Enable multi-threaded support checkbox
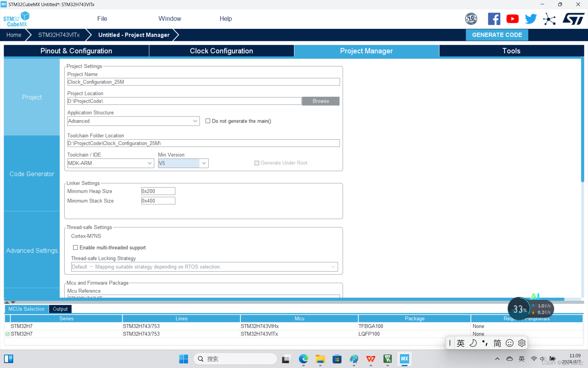The height and width of the screenshot is (368, 588). [75, 247]
